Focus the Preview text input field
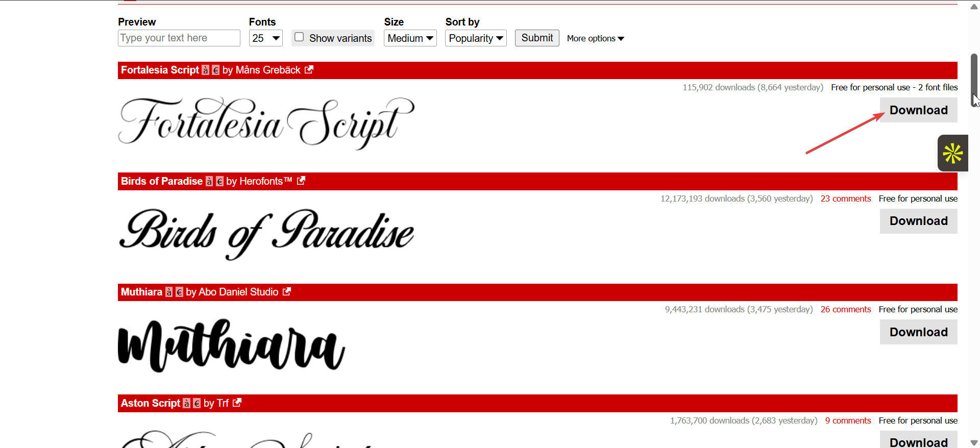Viewport: 980px width, 448px height. pos(179,38)
